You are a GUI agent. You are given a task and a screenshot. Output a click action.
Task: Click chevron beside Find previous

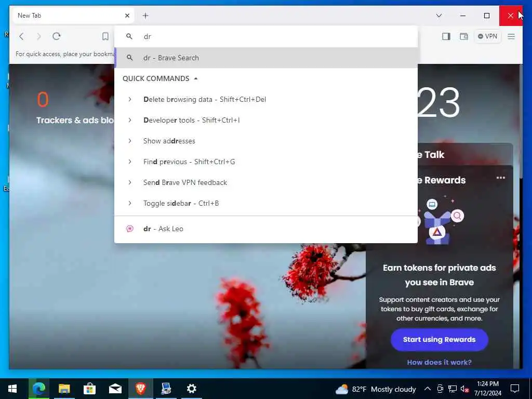tap(129, 162)
